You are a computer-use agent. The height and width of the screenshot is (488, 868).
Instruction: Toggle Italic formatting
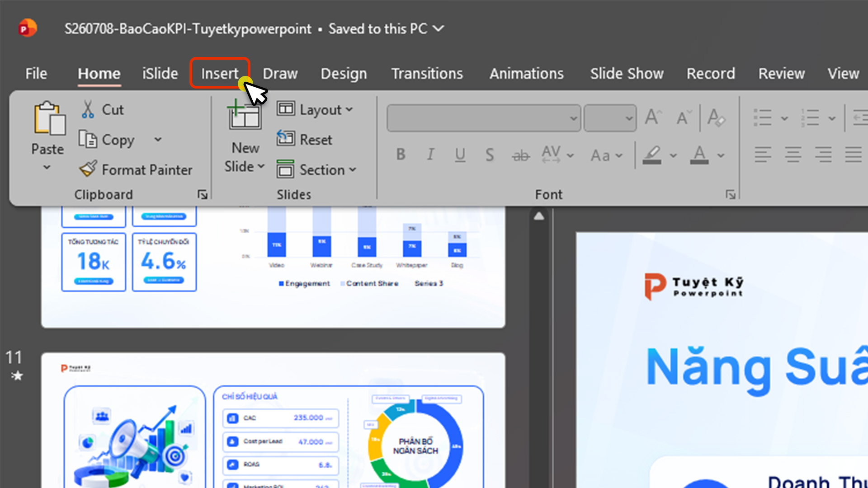430,155
